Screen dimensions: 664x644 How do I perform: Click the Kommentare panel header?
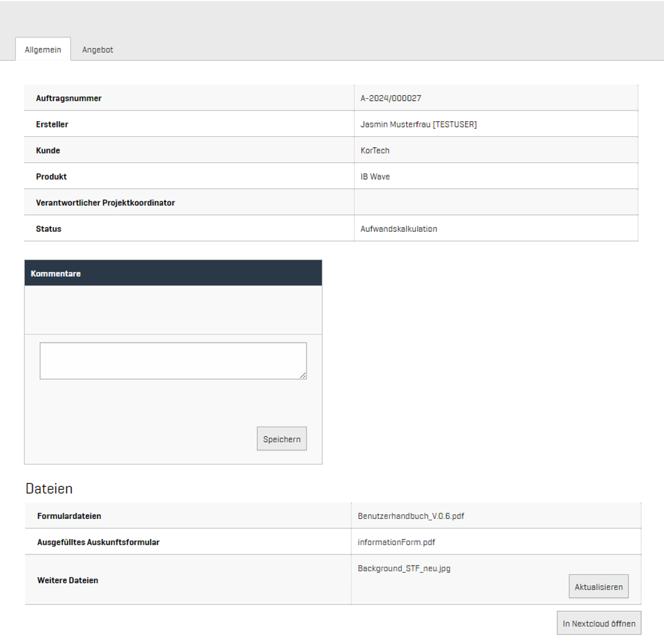173,274
